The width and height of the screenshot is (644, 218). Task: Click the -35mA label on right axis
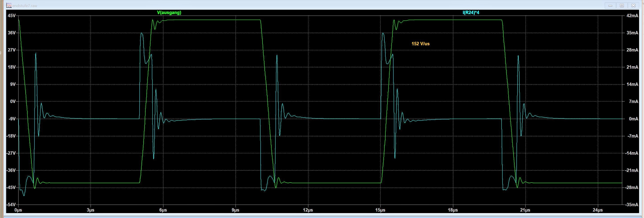click(x=632, y=204)
